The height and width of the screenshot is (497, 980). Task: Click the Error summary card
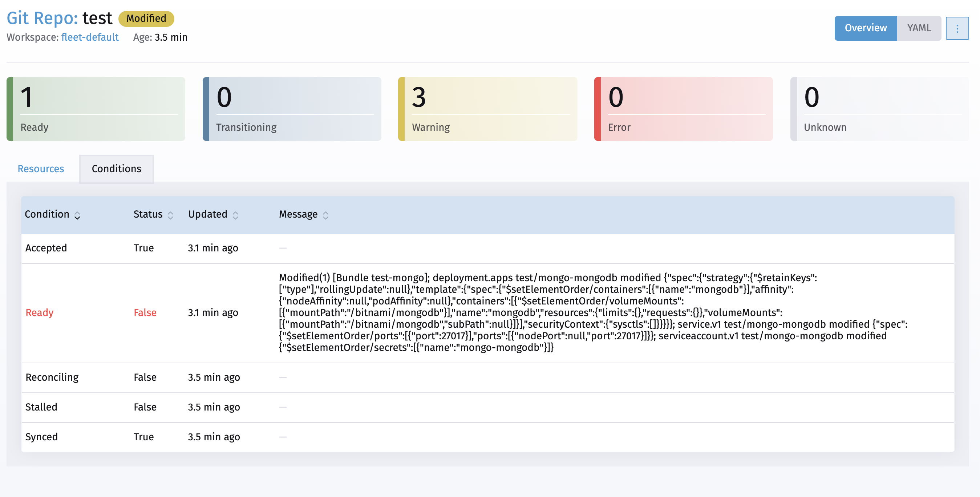(683, 109)
